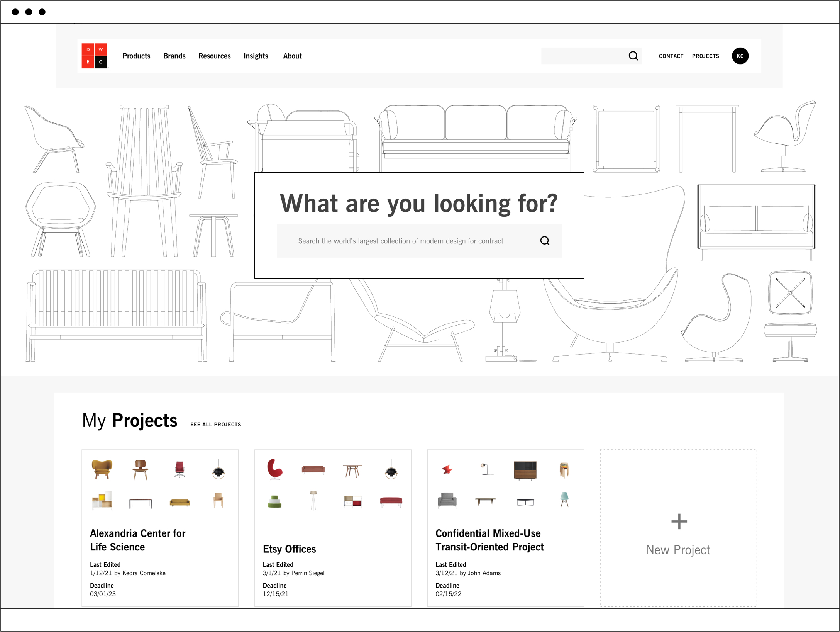Open the Brands menu
Screen dimensions: 840x632
(174, 56)
